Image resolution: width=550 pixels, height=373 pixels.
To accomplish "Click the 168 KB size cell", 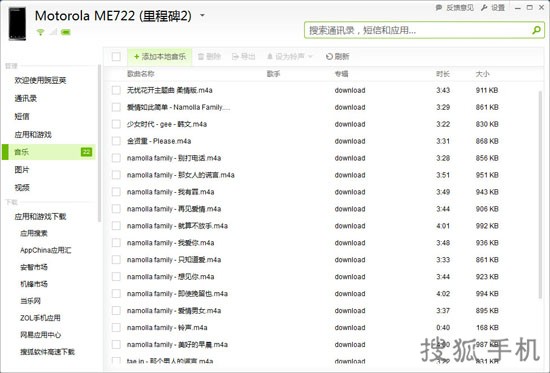I will (x=487, y=327).
